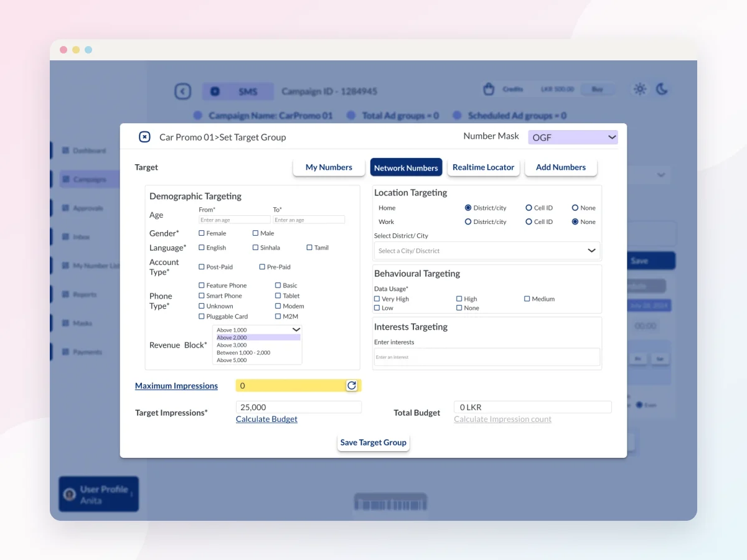This screenshot has height=560, width=747.
Task: Open Dashboard in the sidebar
Action: click(x=84, y=151)
